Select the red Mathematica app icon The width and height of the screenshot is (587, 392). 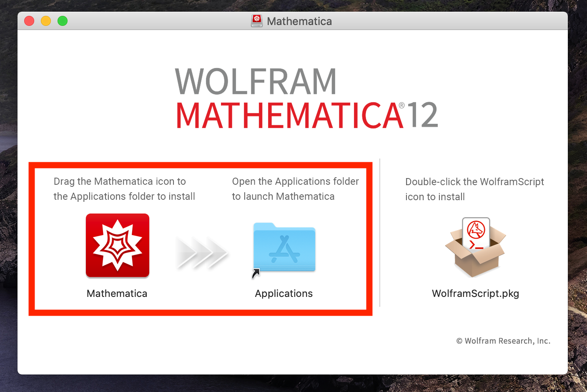pos(118,245)
